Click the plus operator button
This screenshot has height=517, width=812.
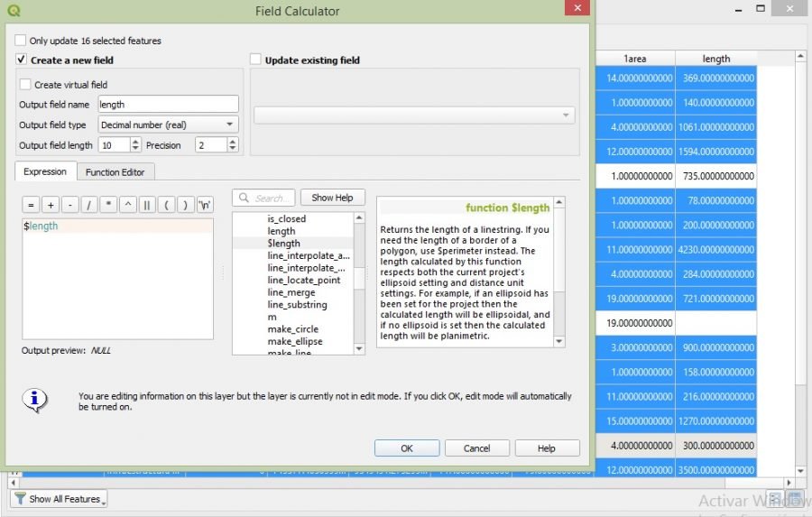click(51, 205)
